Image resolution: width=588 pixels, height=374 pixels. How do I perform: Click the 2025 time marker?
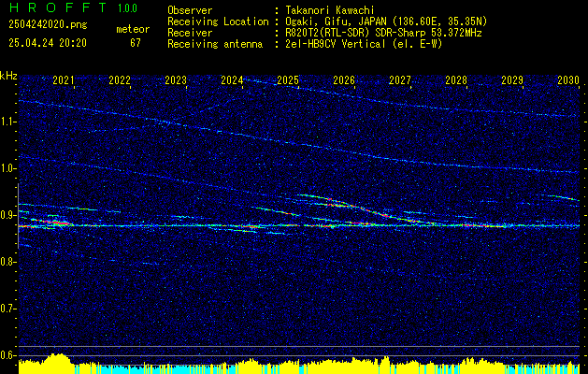288,80
